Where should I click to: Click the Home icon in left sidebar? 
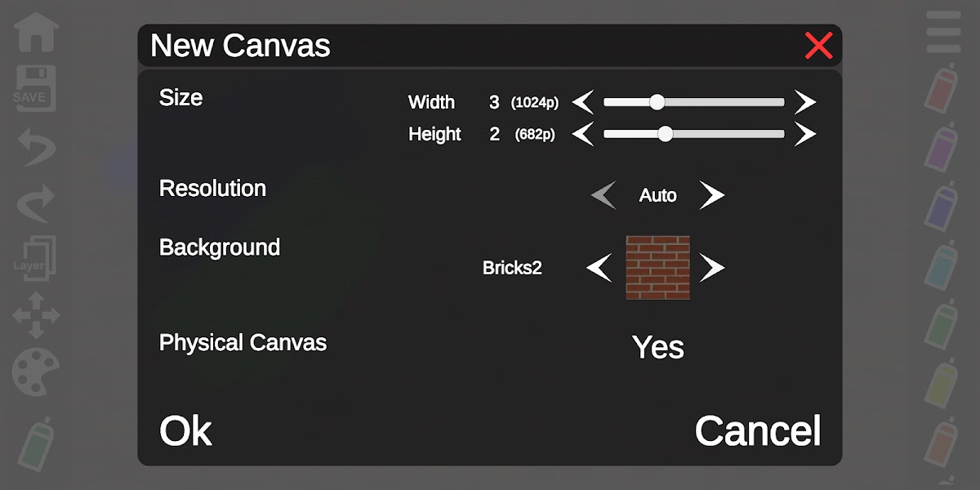pyautogui.click(x=36, y=32)
